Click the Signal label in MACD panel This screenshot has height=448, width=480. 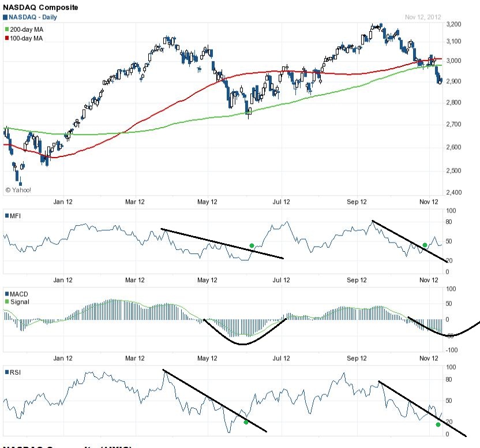pos(20,301)
